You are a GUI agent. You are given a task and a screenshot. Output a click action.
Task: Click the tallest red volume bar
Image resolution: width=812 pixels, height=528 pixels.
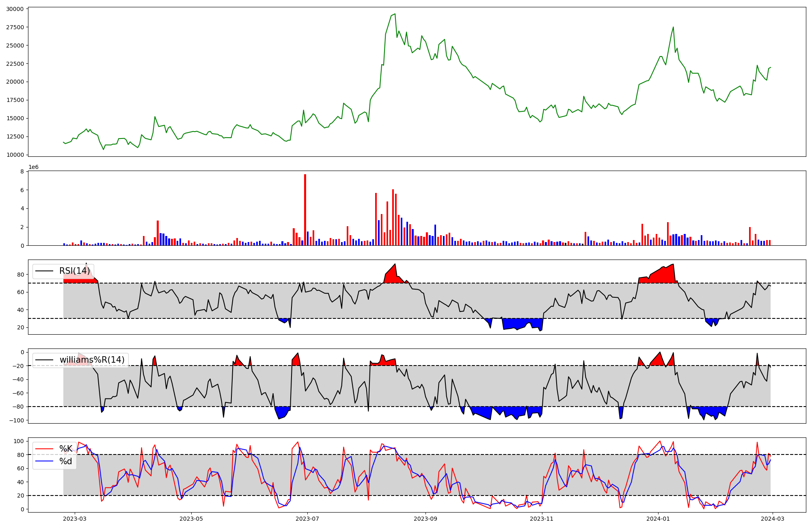(305, 210)
